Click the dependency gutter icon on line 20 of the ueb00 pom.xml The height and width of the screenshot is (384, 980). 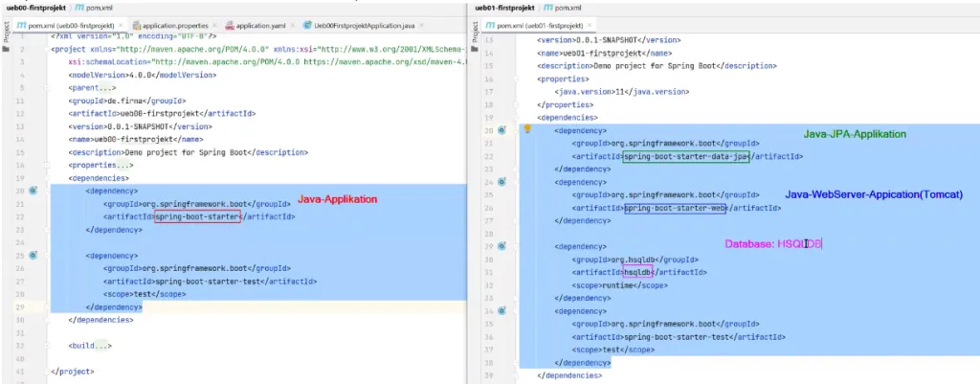point(33,191)
